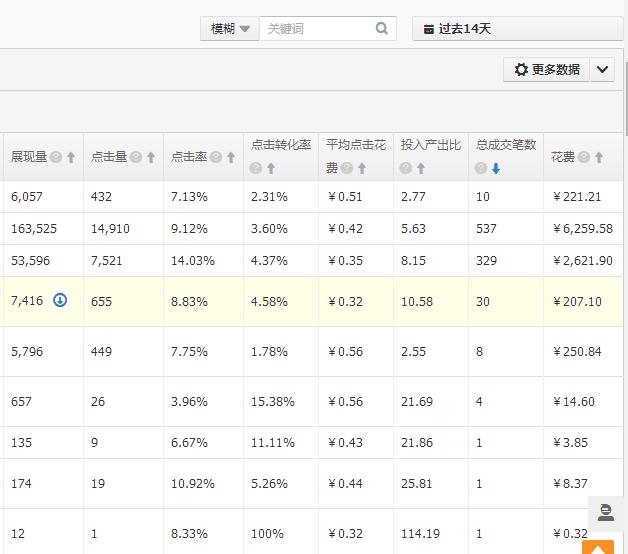Click the magnifier search icon
628x554 pixels.
pos(382,28)
